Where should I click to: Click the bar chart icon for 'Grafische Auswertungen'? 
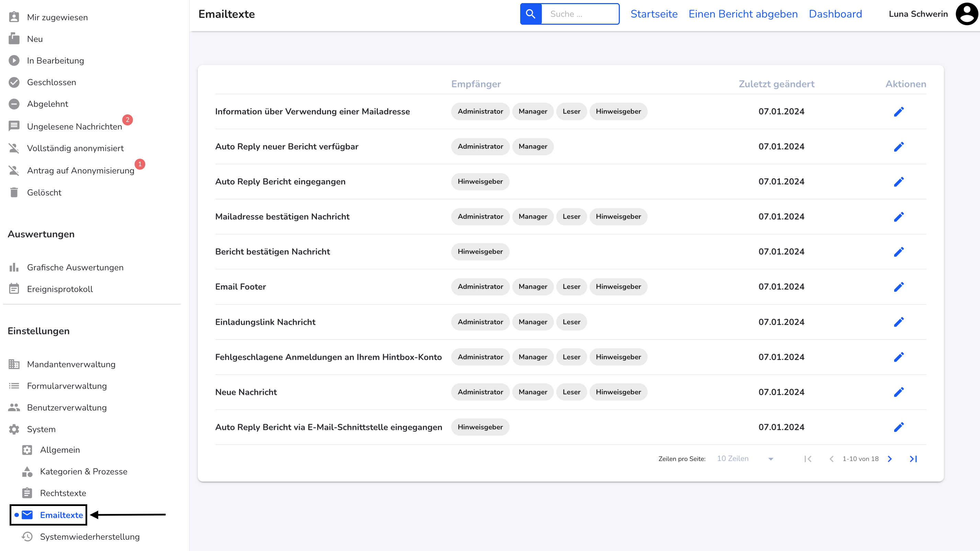(x=14, y=268)
